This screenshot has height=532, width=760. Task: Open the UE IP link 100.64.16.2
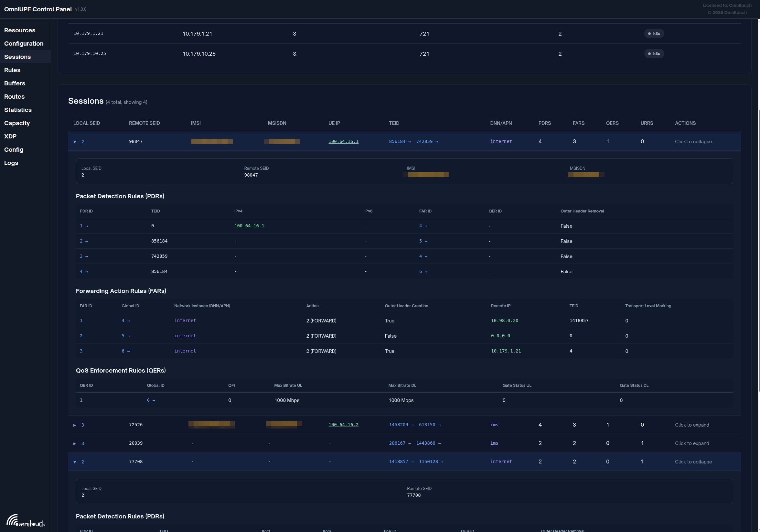(x=343, y=425)
